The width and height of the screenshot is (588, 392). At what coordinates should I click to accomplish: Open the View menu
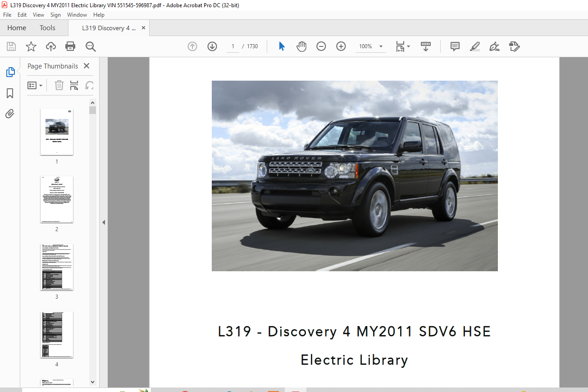[x=39, y=15]
